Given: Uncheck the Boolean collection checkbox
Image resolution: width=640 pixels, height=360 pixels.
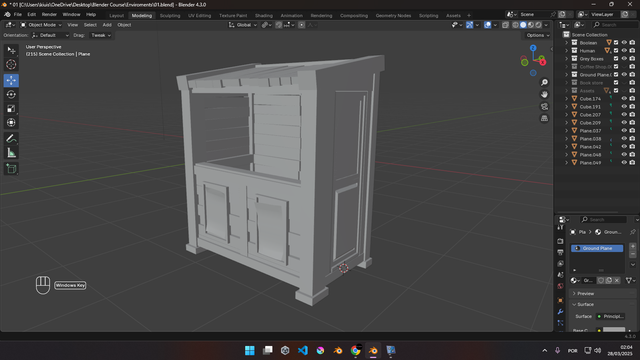Looking at the screenshot, I should point(616,42).
